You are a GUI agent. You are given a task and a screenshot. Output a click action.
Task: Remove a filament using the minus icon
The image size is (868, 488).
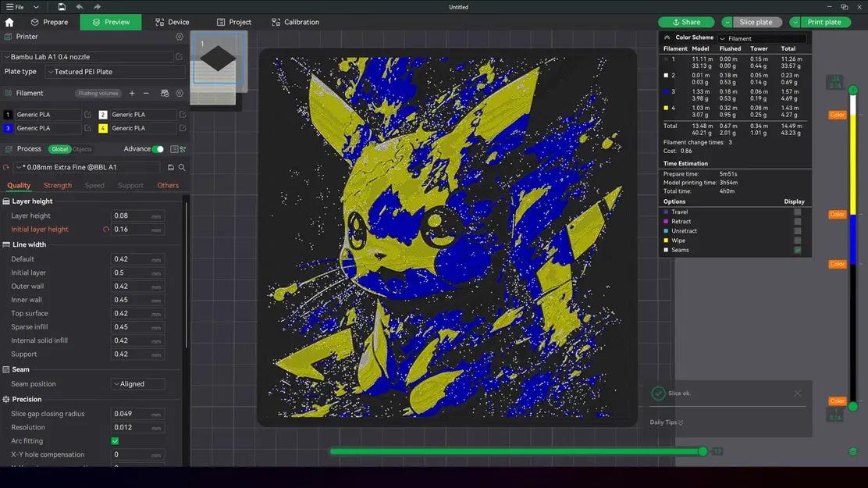coord(146,93)
